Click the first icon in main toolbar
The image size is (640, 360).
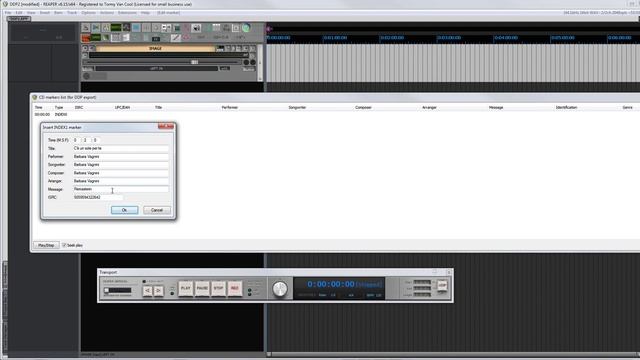pos(86,28)
